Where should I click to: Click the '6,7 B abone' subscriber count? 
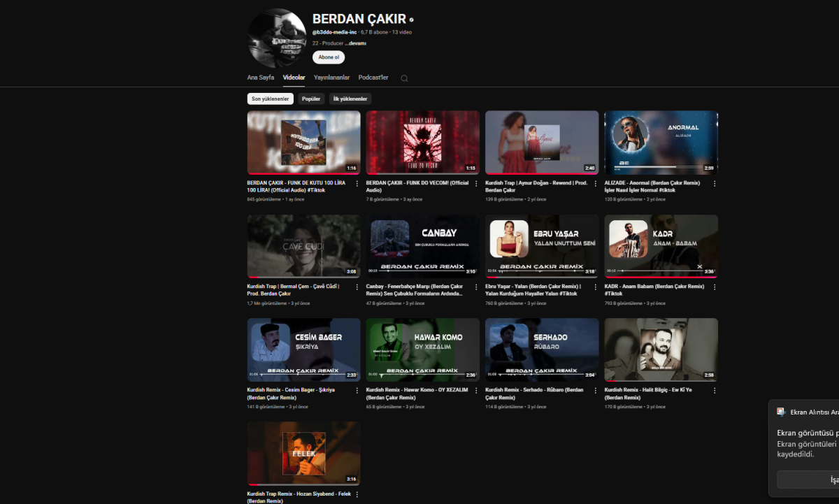[x=375, y=32]
